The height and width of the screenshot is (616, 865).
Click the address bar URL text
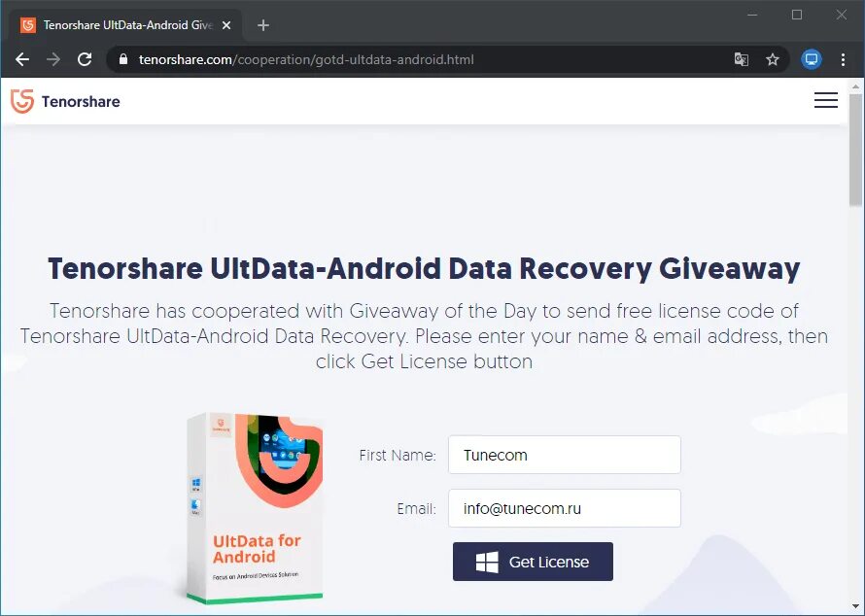click(x=306, y=59)
